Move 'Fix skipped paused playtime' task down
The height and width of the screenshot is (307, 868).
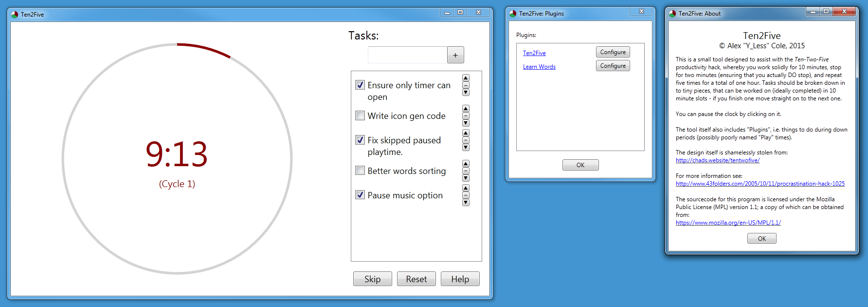(x=466, y=148)
